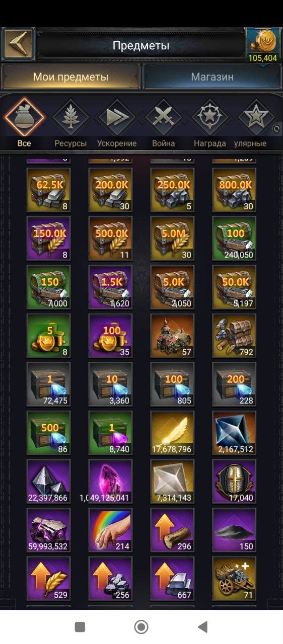This screenshot has width=283, height=644.
Task: Select the 100 gold coins item
Action: [110, 336]
